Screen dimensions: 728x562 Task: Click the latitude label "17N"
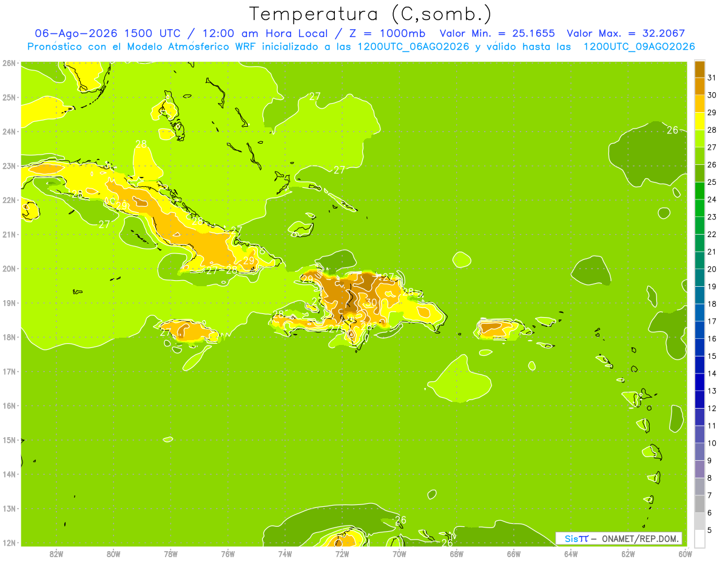9,371
